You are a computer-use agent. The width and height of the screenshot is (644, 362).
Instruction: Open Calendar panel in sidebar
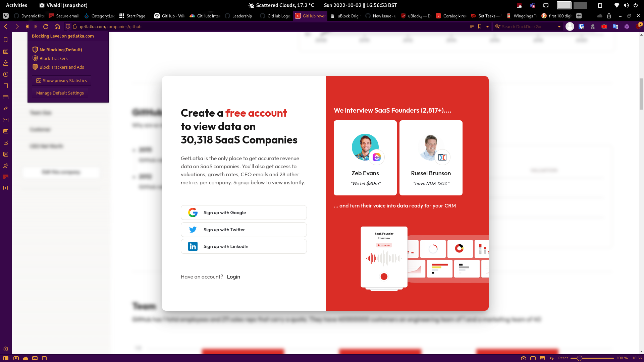[x=6, y=131]
